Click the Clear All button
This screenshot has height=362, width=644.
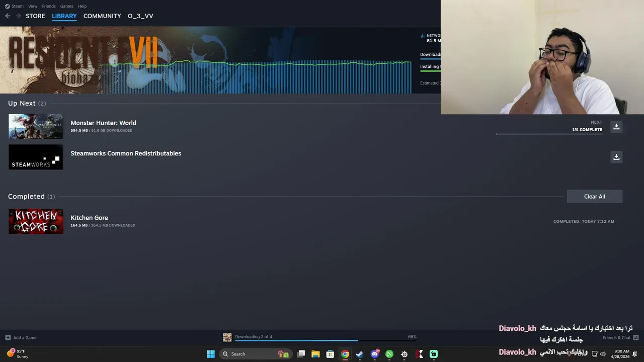595,197
